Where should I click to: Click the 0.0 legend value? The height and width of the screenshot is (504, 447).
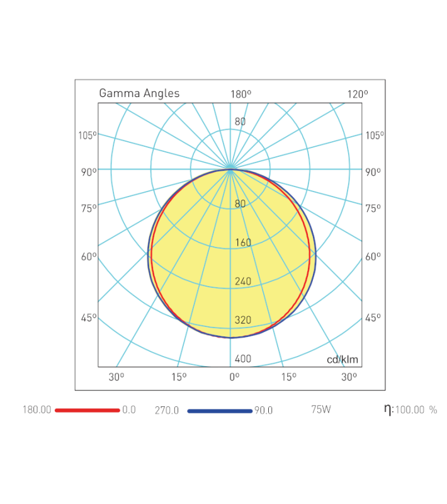point(129,410)
